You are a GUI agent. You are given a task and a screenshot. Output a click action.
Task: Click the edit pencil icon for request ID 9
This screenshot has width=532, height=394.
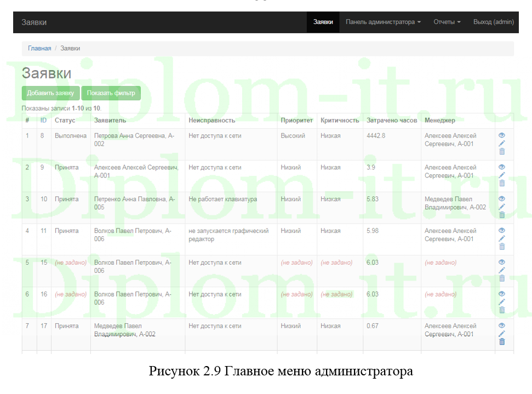click(x=501, y=175)
